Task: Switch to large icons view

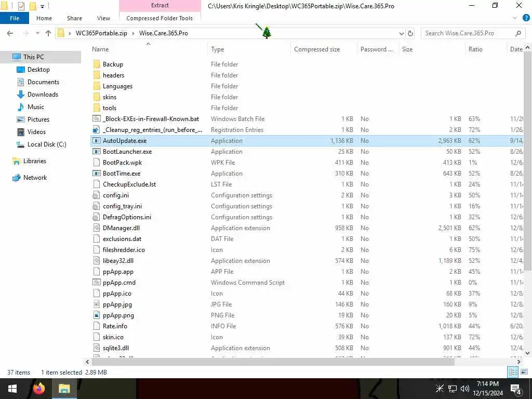Action: [524, 372]
